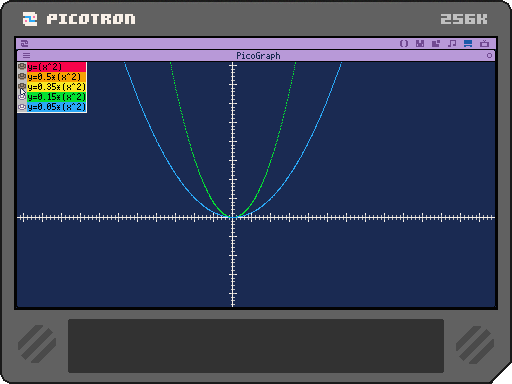The height and width of the screenshot is (384, 512).
Task: Select the orange y=0.5*(x^2) equation entry
Action: [56, 77]
